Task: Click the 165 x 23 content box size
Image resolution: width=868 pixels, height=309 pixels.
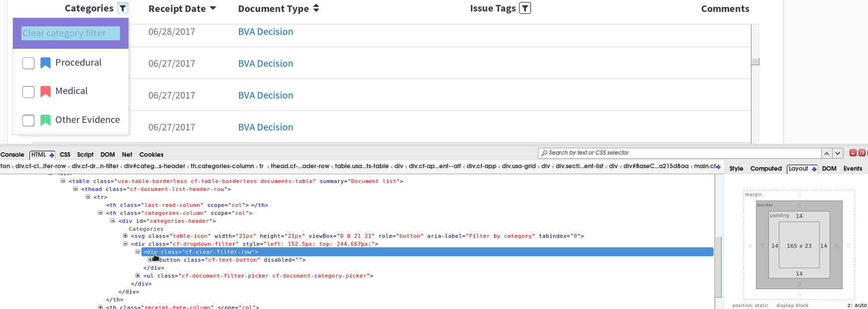Action: click(x=799, y=246)
